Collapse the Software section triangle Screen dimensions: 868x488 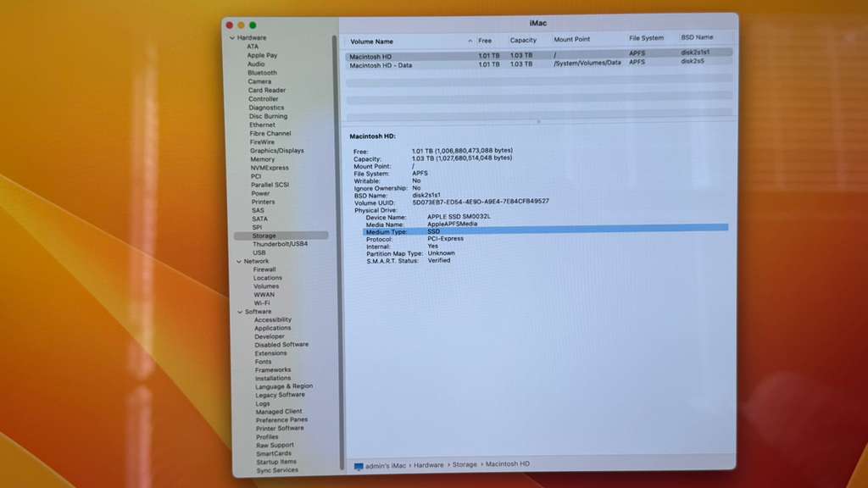[238, 312]
